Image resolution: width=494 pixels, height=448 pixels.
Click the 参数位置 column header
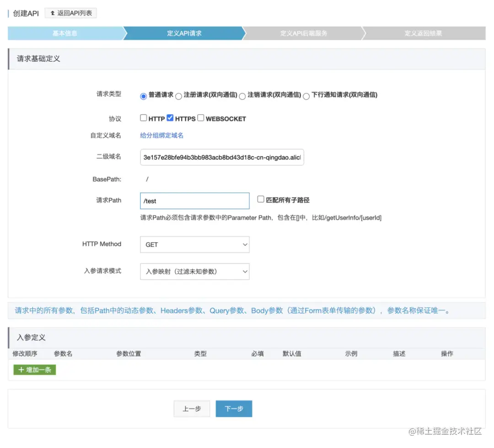129,353
